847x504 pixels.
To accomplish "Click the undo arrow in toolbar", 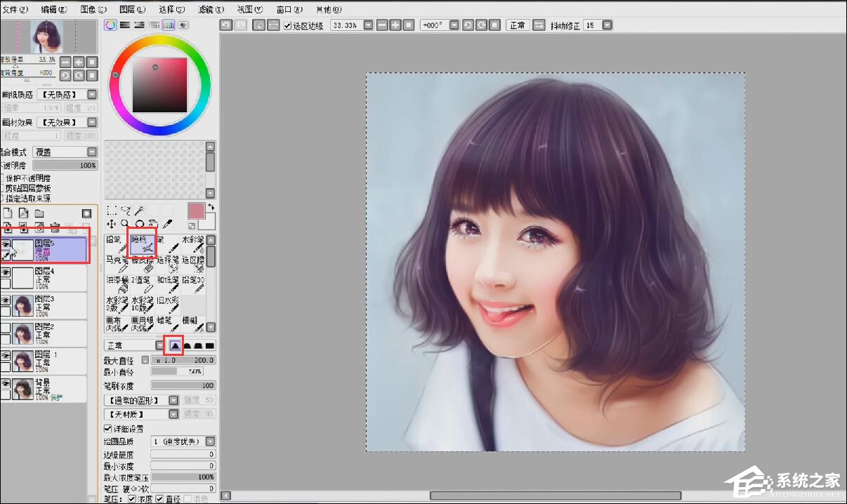I will pos(225,25).
